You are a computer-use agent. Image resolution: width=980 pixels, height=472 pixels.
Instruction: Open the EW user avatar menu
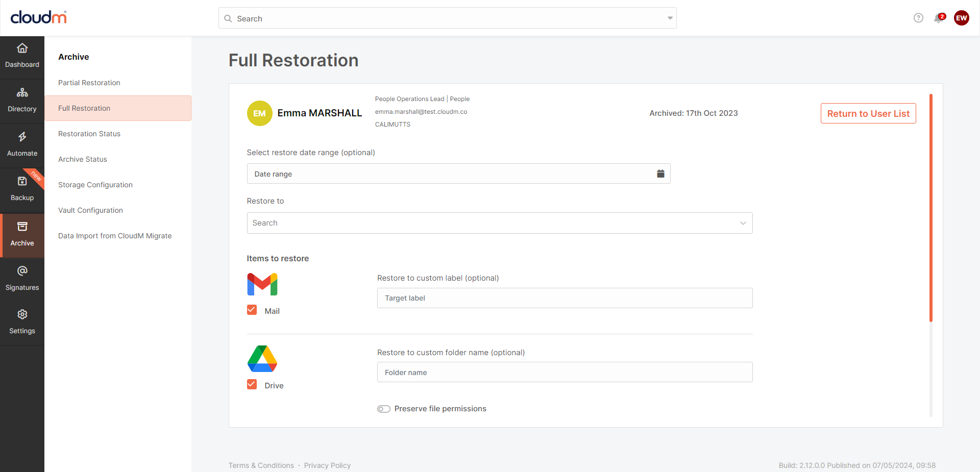tap(961, 18)
